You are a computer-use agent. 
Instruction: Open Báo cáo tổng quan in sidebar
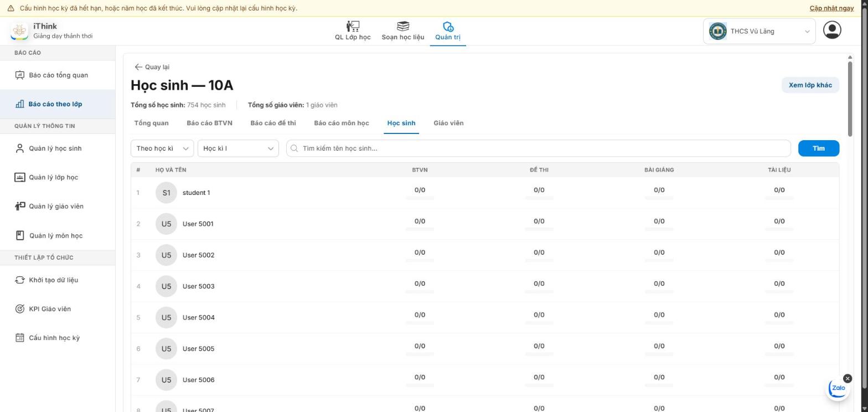pyautogui.click(x=58, y=75)
